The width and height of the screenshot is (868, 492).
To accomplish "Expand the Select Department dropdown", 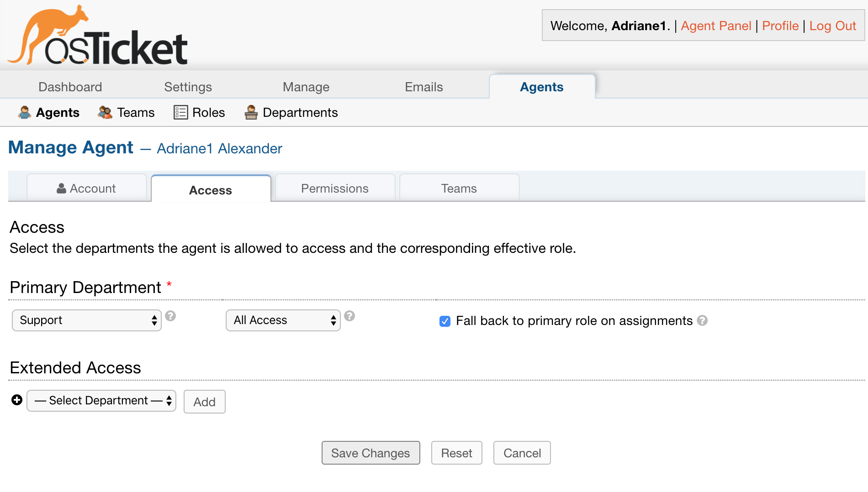I will 101,401.
